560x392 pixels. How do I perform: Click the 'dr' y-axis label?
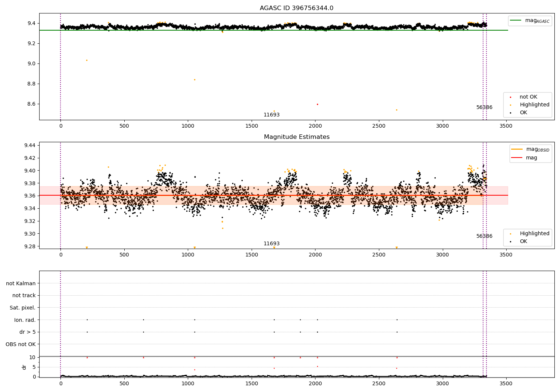(x=24, y=367)
